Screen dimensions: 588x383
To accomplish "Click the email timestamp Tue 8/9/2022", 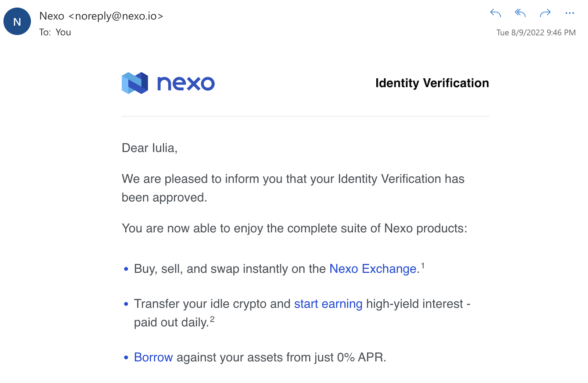I will coord(535,33).
